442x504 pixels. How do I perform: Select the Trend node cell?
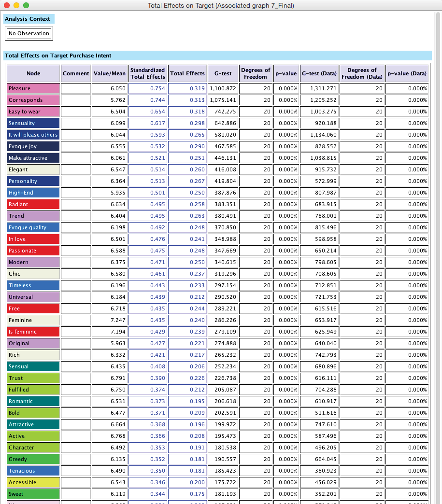click(x=33, y=216)
